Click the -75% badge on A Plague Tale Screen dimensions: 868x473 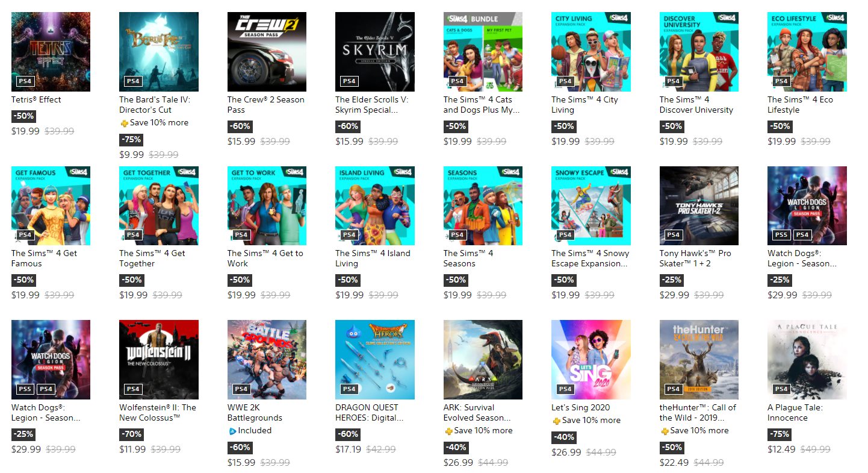780,434
